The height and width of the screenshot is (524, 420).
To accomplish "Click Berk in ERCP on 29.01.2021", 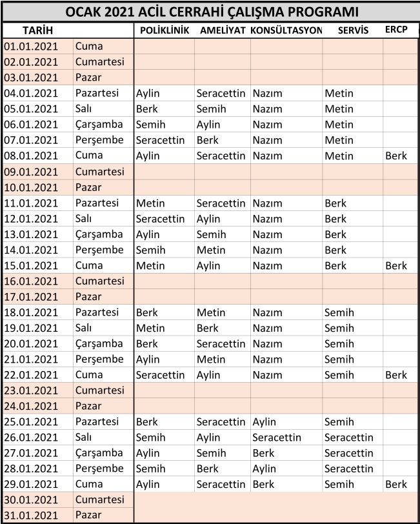I will 395,484.
